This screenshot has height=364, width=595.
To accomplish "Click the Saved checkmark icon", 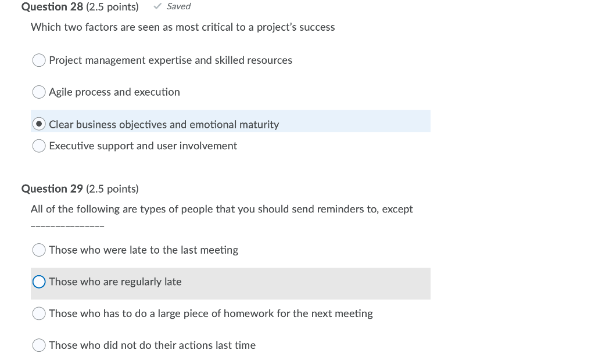I will coord(156,6).
